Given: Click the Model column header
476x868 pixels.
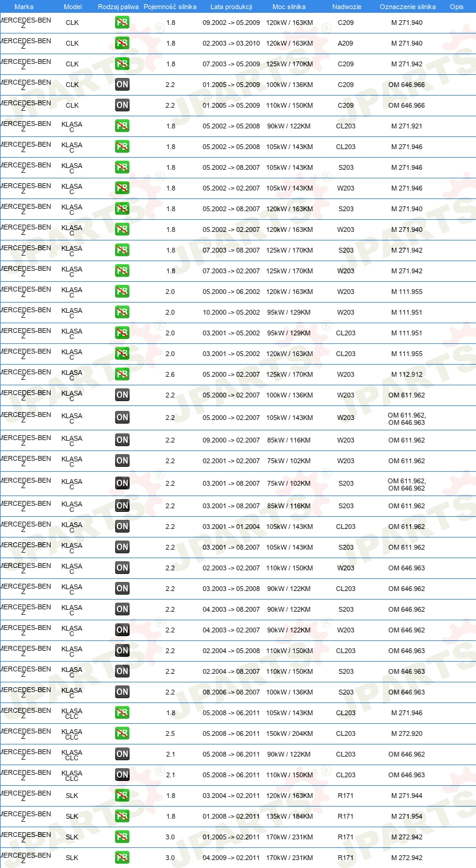Looking at the screenshot, I should [x=72, y=7].
